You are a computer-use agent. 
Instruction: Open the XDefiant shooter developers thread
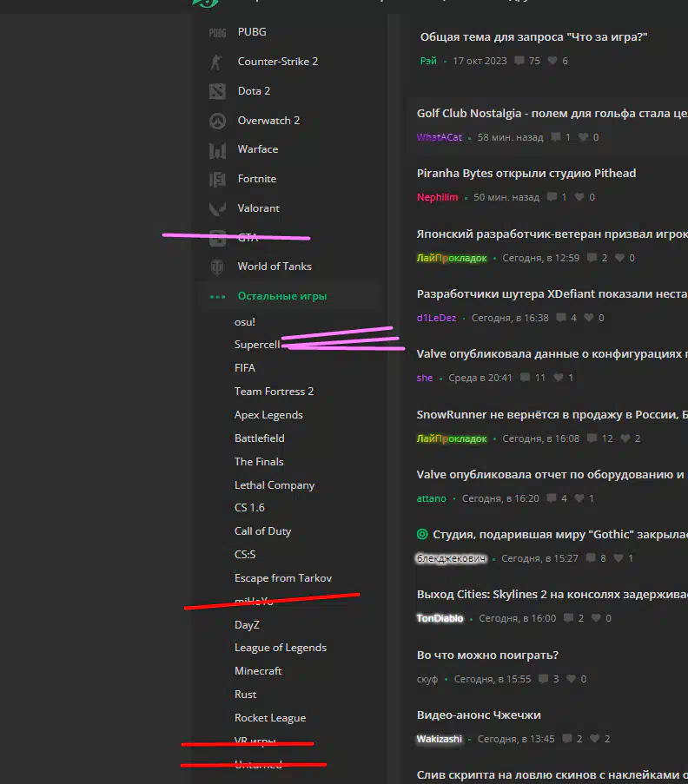pos(552,294)
